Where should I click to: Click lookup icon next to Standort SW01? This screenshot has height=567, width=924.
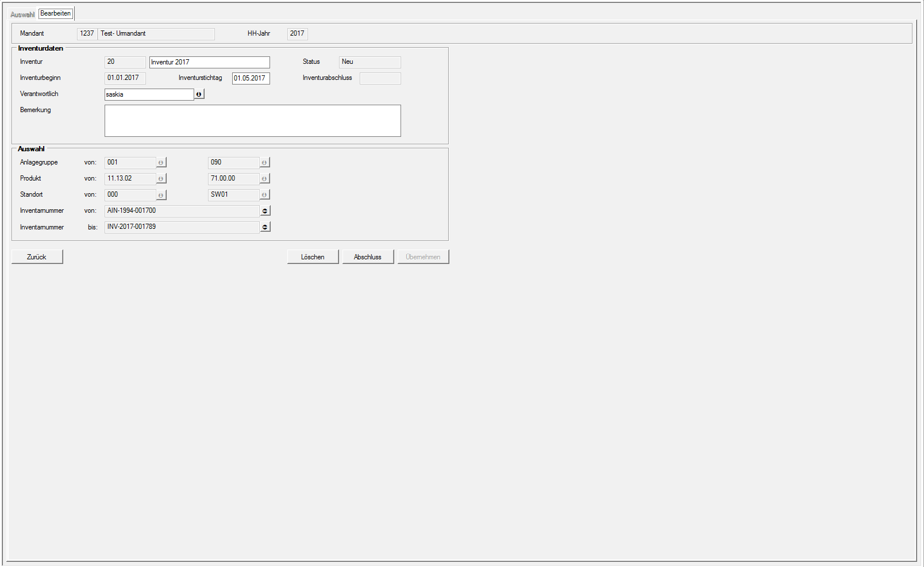pyautogui.click(x=264, y=195)
